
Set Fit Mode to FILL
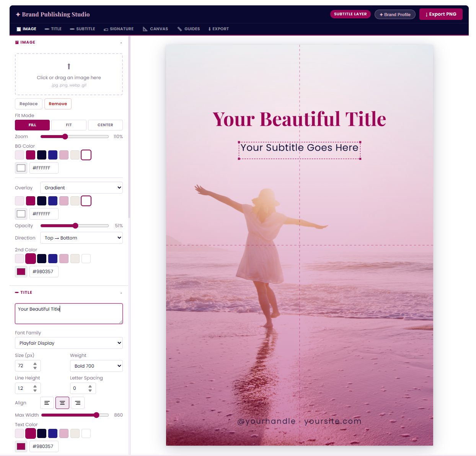(32, 125)
